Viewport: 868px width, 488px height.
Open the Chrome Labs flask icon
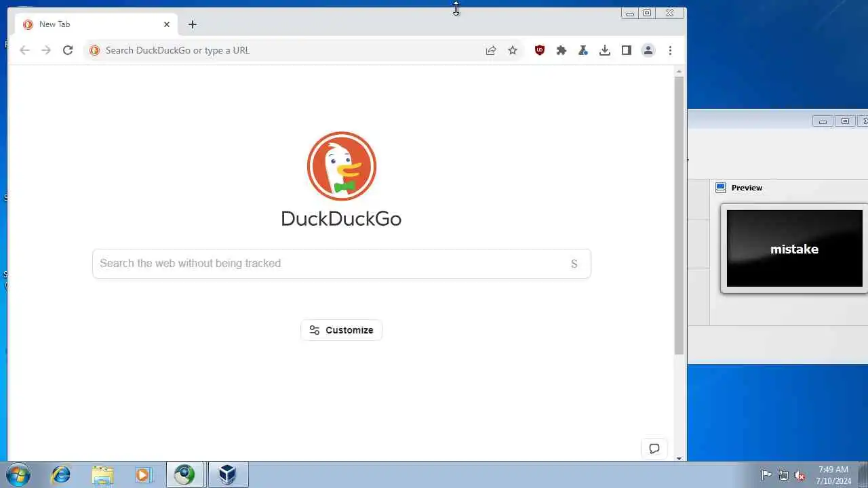[x=583, y=50]
